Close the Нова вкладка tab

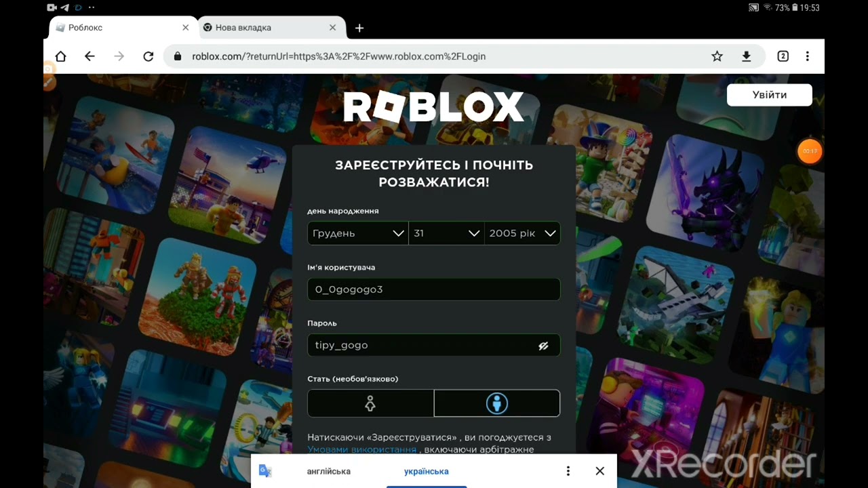click(332, 28)
